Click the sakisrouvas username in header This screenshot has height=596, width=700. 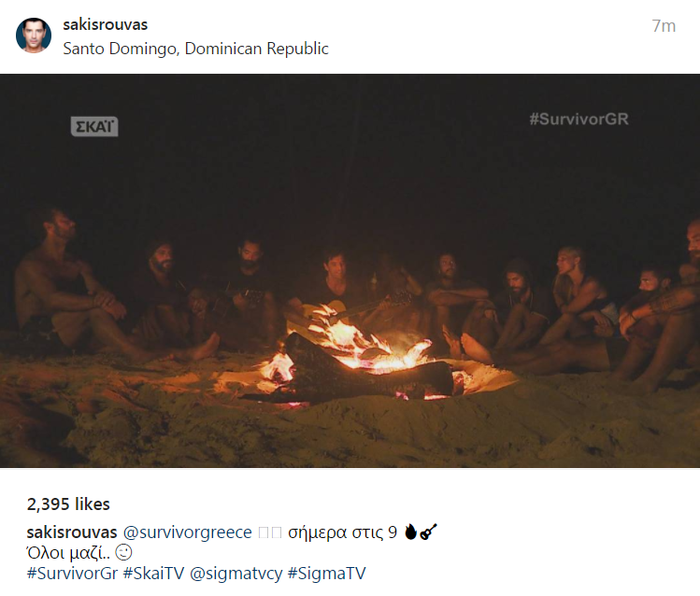tap(106, 24)
